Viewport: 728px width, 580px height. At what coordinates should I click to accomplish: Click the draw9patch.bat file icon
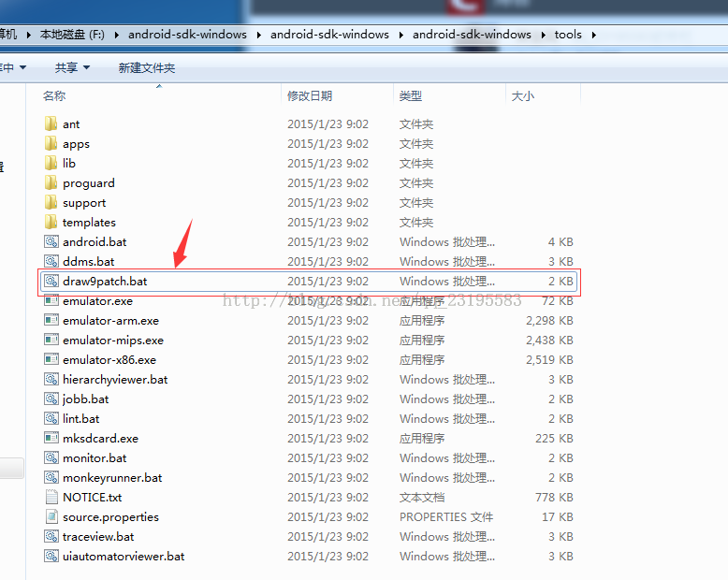tap(51, 281)
